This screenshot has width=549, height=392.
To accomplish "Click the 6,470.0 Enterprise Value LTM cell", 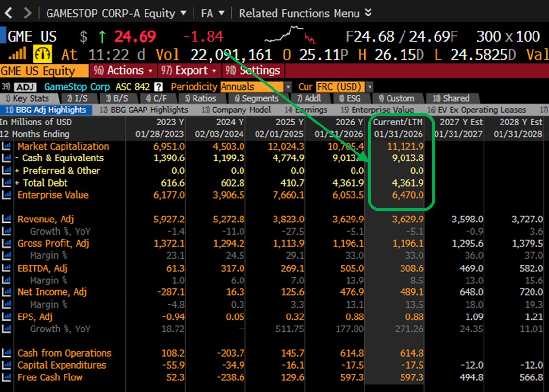I will tap(408, 195).
